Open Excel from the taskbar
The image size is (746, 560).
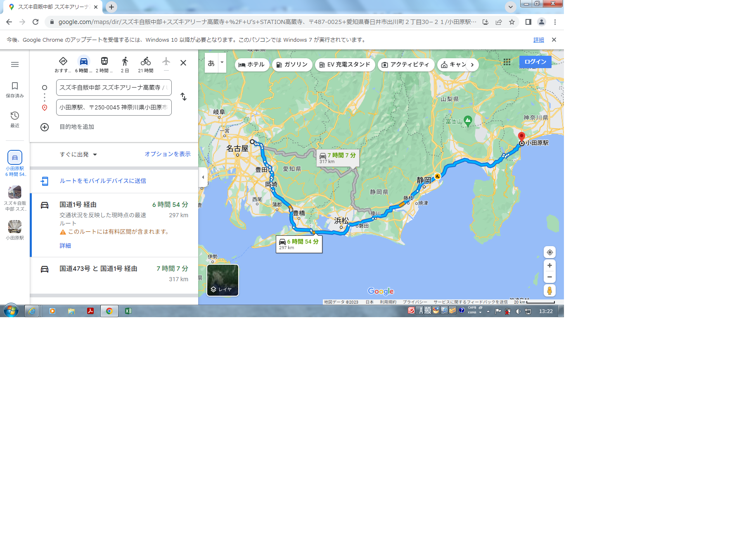pyautogui.click(x=128, y=311)
